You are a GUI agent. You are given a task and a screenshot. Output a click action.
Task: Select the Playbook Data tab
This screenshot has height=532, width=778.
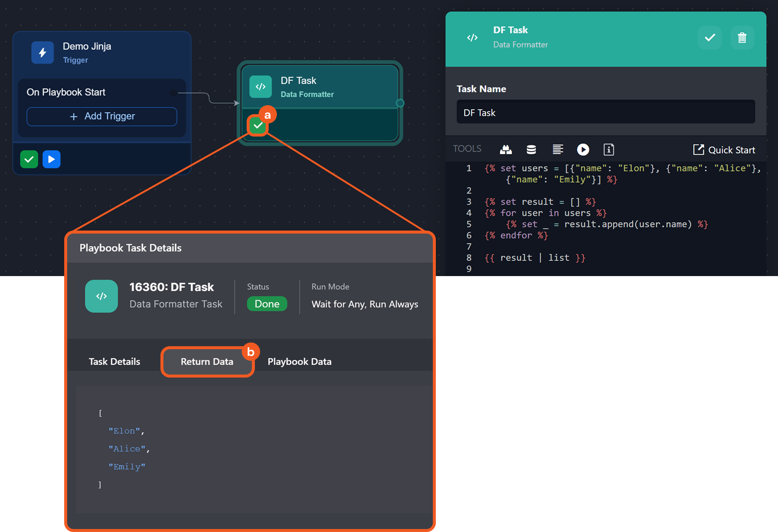pos(299,362)
